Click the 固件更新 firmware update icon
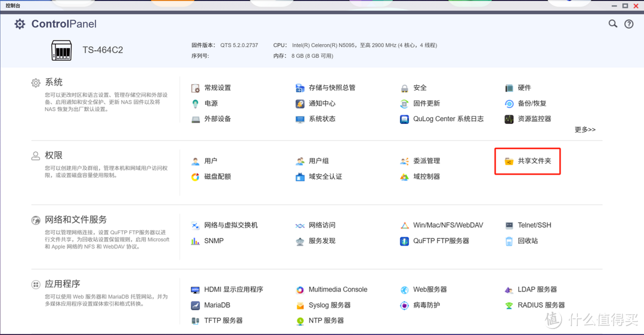644x335 pixels. coord(404,104)
